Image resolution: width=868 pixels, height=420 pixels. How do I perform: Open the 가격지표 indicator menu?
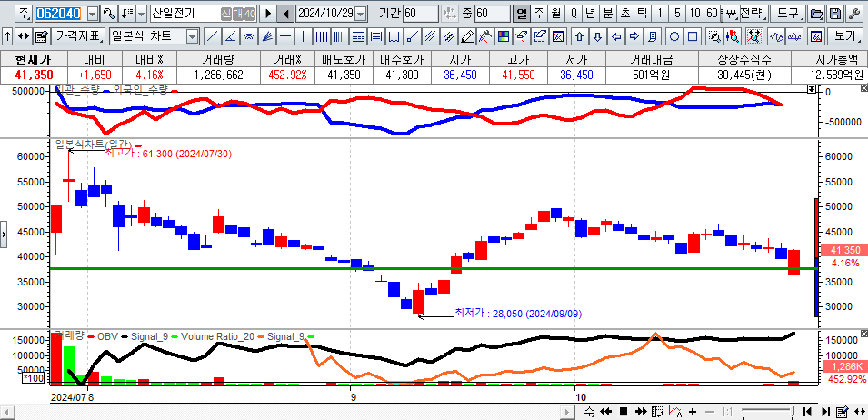[78, 37]
